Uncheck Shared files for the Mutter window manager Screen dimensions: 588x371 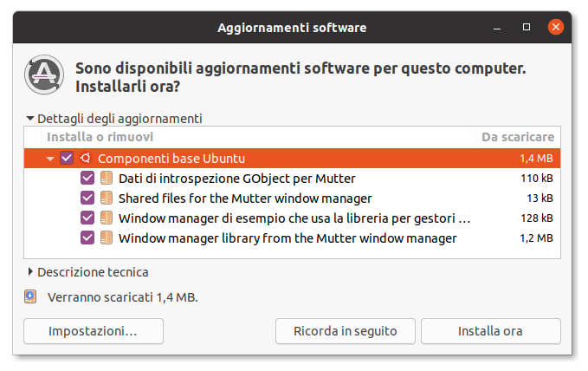click(87, 198)
